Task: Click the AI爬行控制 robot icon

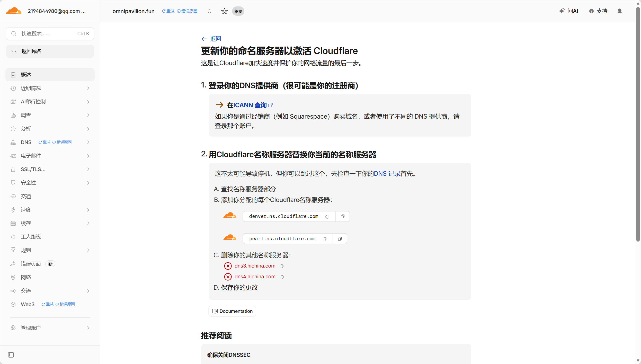Action: click(x=13, y=102)
